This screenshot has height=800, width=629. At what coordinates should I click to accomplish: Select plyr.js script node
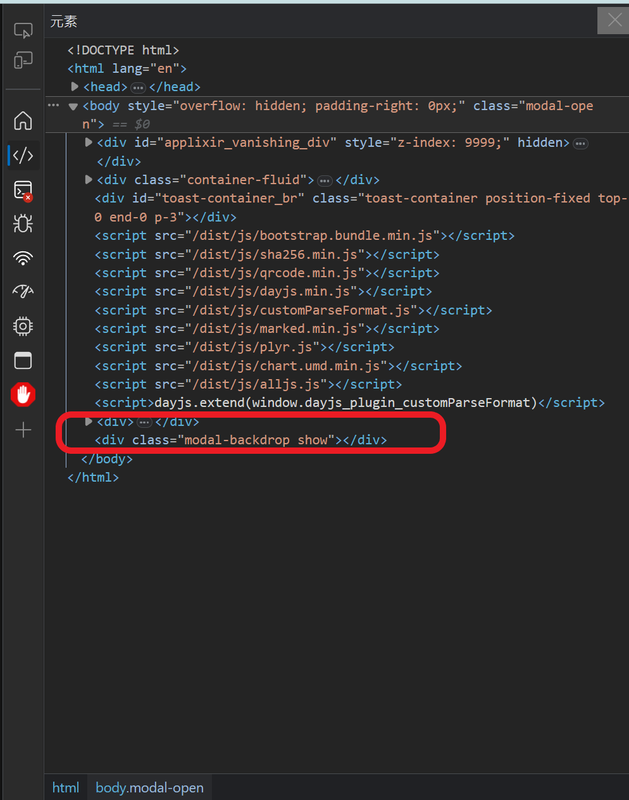click(x=244, y=347)
